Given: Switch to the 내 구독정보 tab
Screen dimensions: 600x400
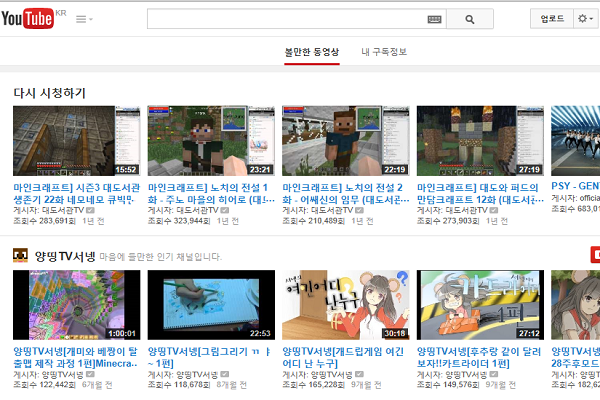Looking at the screenshot, I should click(x=384, y=52).
